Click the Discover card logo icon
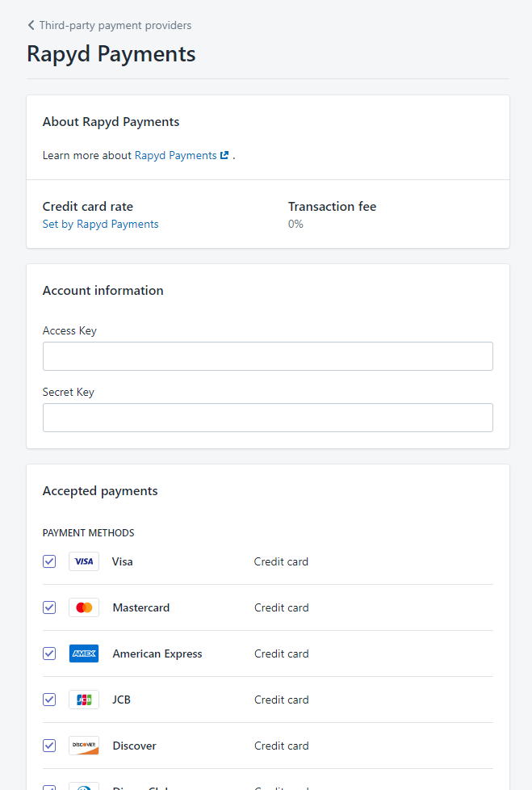The image size is (532, 790). point(84,746)
